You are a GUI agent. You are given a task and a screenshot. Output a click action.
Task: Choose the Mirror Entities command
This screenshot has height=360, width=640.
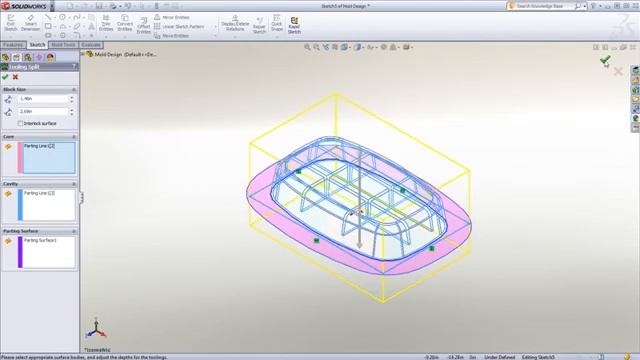[x=171, y=17]
